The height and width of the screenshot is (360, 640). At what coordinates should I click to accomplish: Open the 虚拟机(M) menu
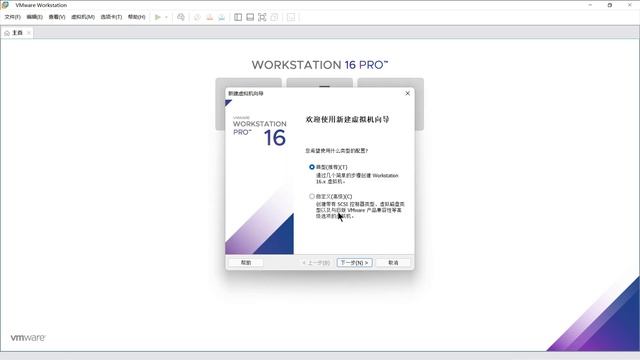click(x=83, y=17)
